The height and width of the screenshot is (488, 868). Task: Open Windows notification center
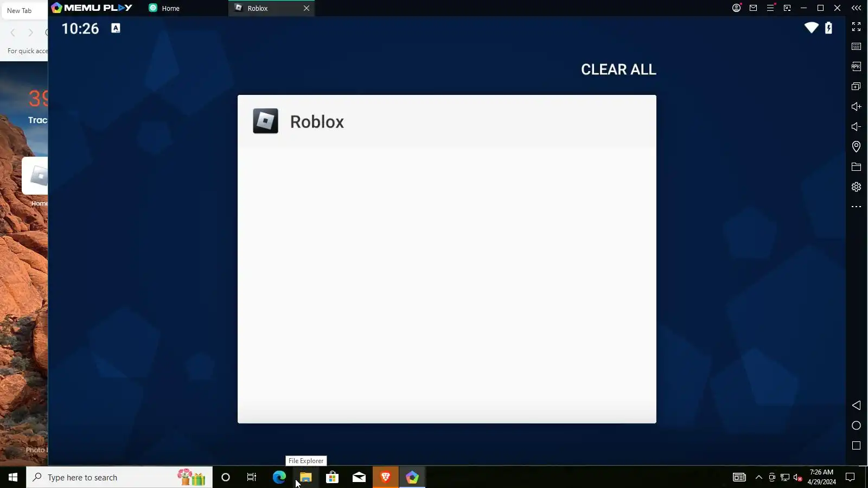tap(850, 477)
